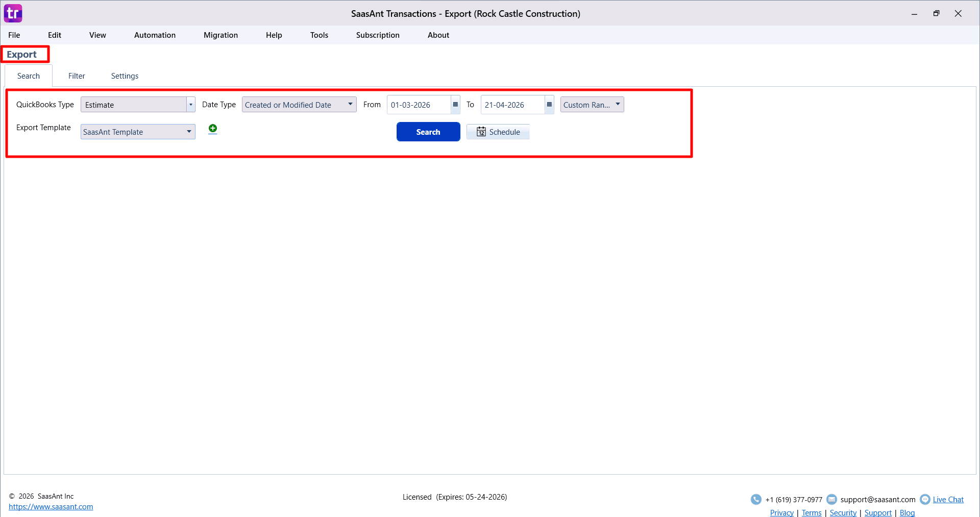Image resolution: width=980 pixels, height=517 pixels.
Task: Expand the QuickBooks Type dropdown
Action: [191, 105]
